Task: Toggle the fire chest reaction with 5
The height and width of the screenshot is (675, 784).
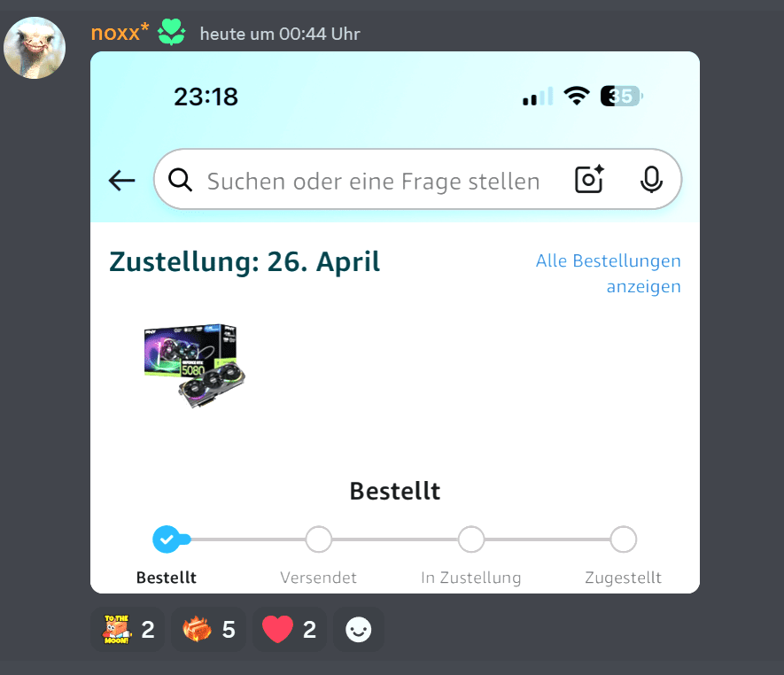Action: [208, 630]
